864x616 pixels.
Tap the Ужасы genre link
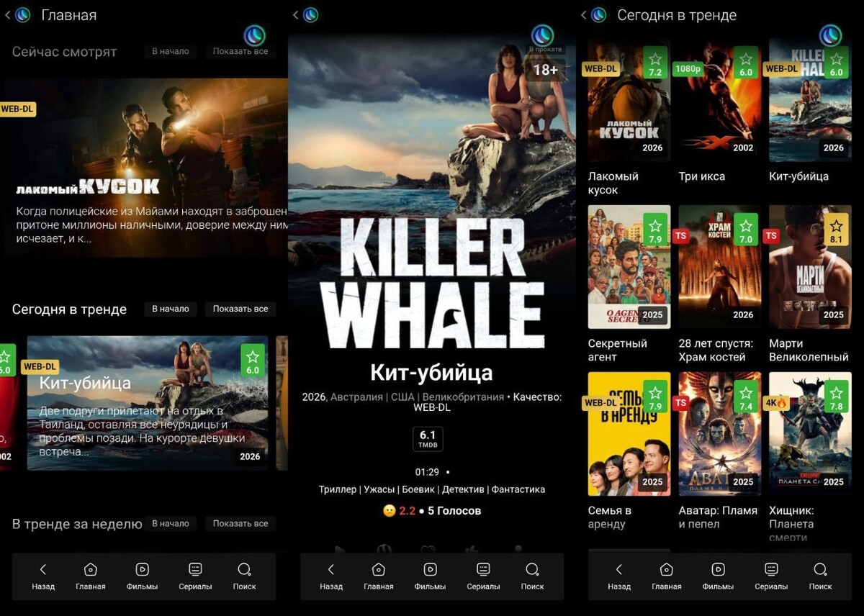(379, 489)
